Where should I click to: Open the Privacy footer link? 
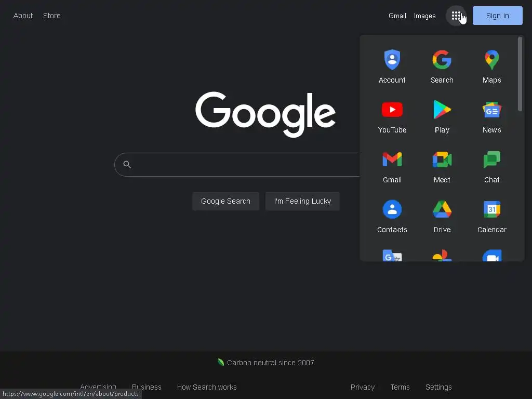[x=362, y=387]
